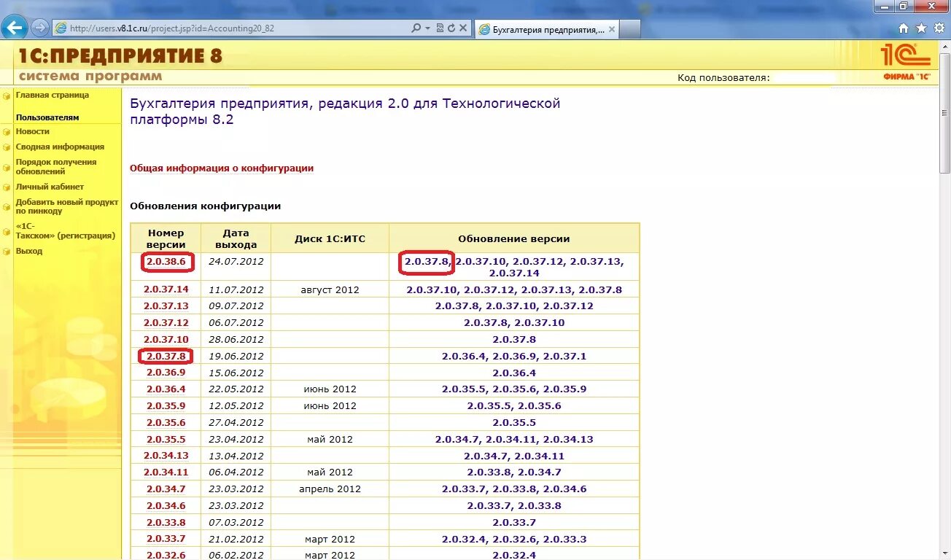The width and height of the screenshot is (951, 560).
Task: Click the Обновления конфигурации heading
Action: [x=205, y=206]
